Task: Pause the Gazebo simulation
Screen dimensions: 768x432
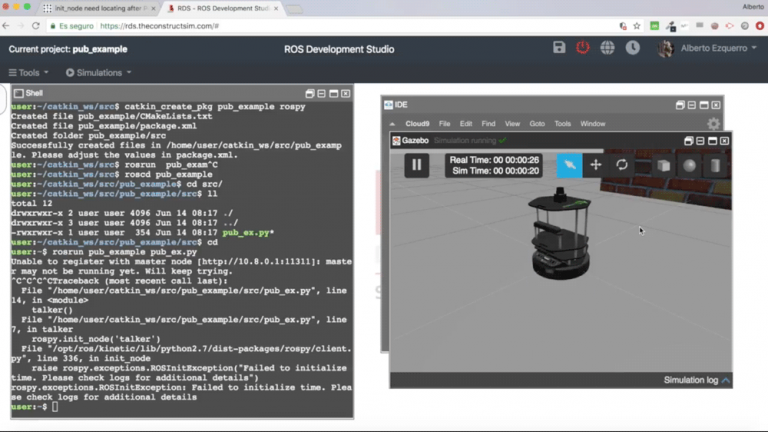Action: [416, 165]
